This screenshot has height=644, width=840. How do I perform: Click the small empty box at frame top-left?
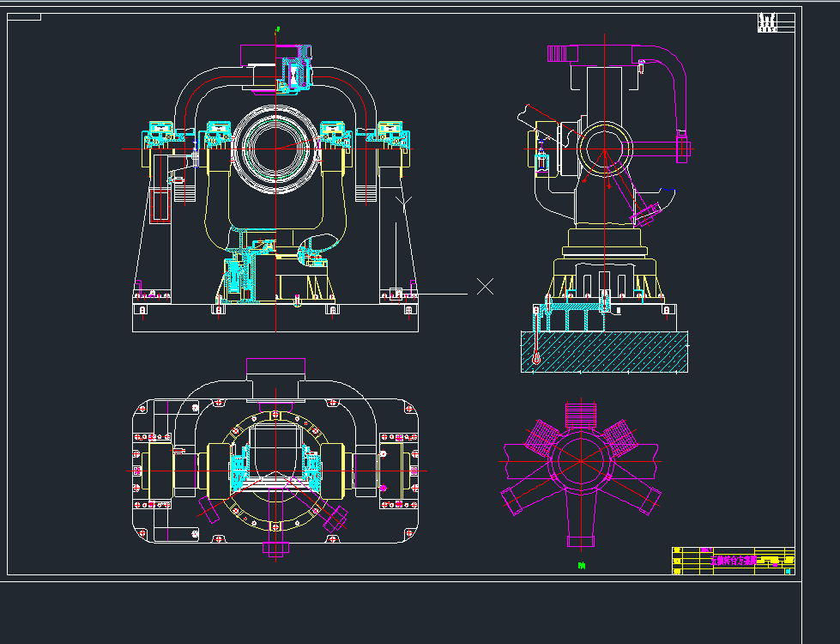coord(25,17)
